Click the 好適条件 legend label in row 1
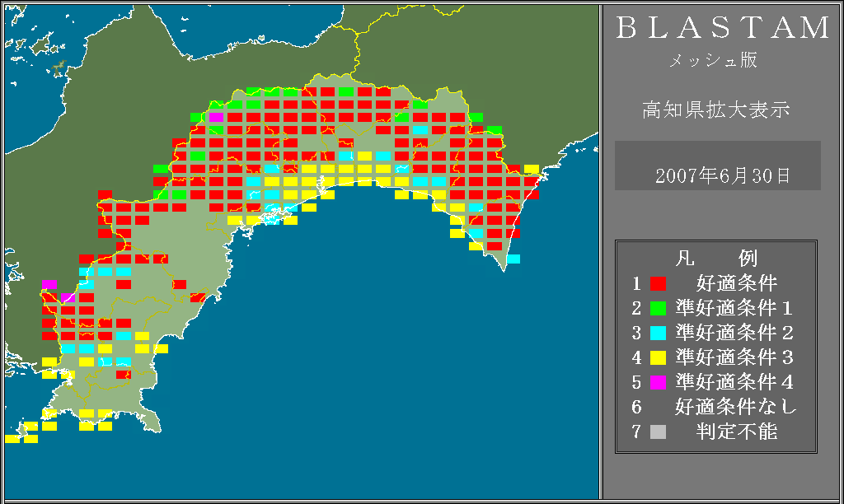The image size is (844, 504). [736, 283]
